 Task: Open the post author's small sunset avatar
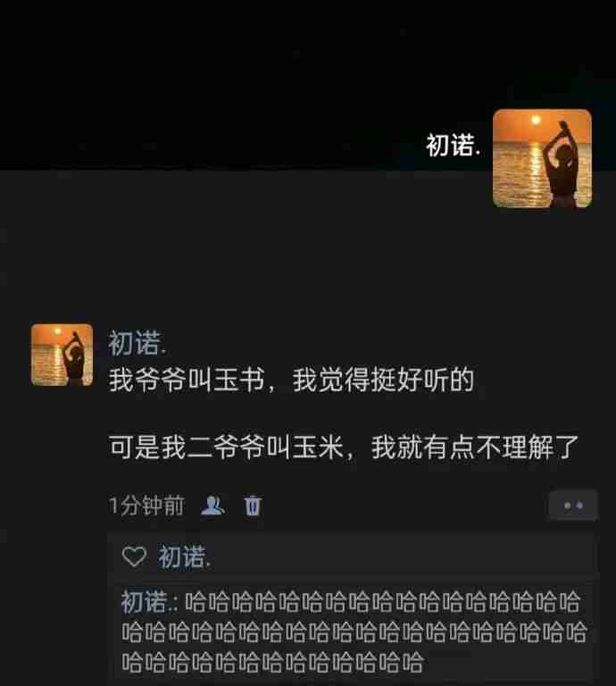click(62, 355)
